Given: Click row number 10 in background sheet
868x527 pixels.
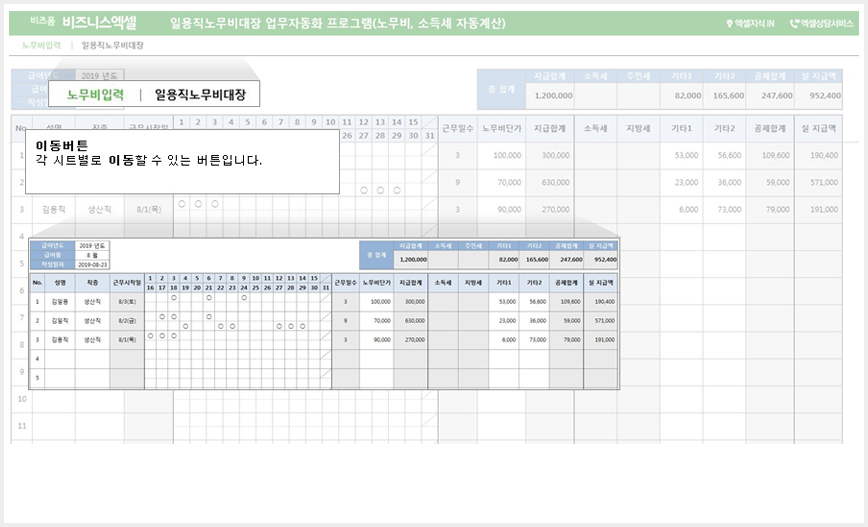Looking at the screenshot, I should 22,399.
